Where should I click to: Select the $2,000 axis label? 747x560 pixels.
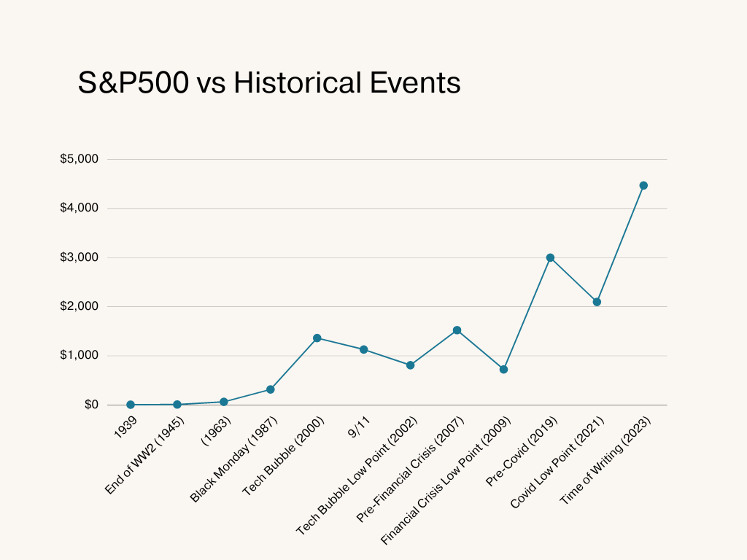pos(79,306)
